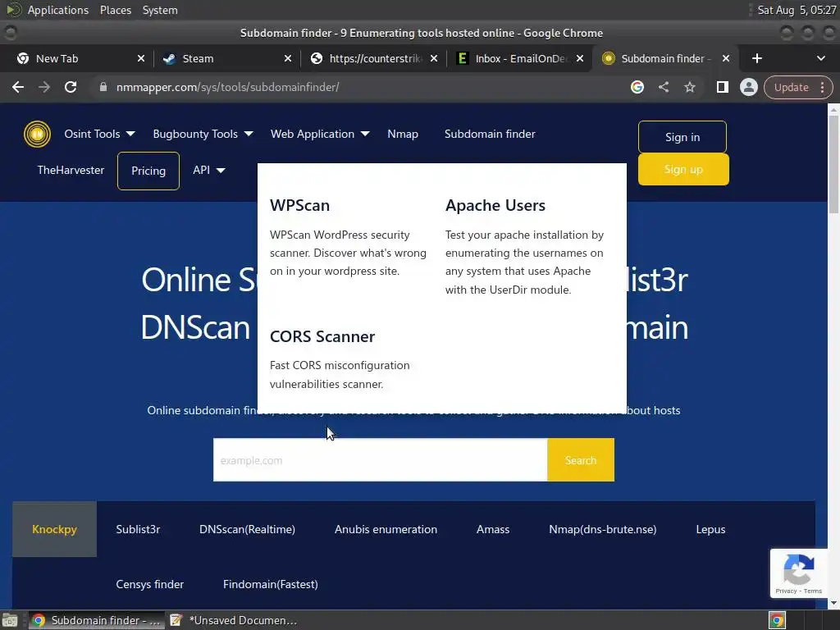Image resolution: width=840 pixels, height=630 pixels.
Task: Switch to Unsaved Document taskbar window
Action: [234, 620]
